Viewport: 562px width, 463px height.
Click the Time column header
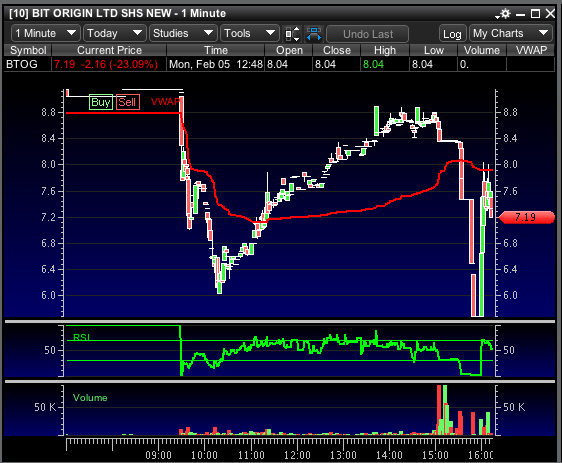216,50
